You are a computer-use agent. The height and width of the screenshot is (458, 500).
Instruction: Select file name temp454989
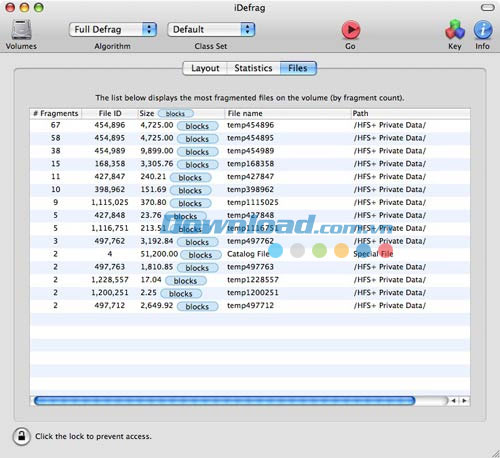click(250, 151)
